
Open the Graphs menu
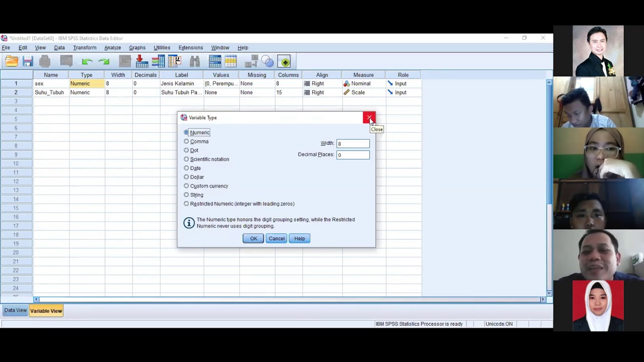[137, 48]
